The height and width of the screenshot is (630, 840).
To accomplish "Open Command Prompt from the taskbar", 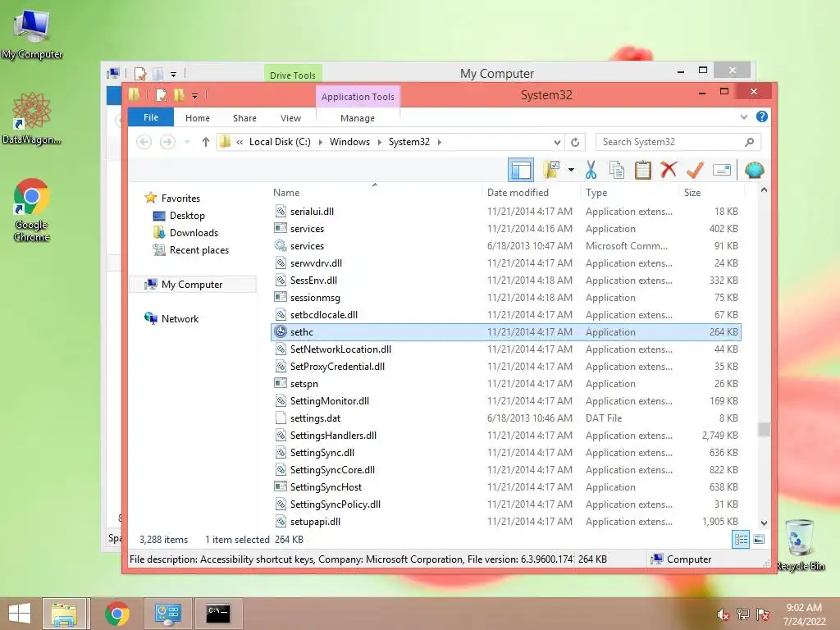I will [x=218, y=614].
